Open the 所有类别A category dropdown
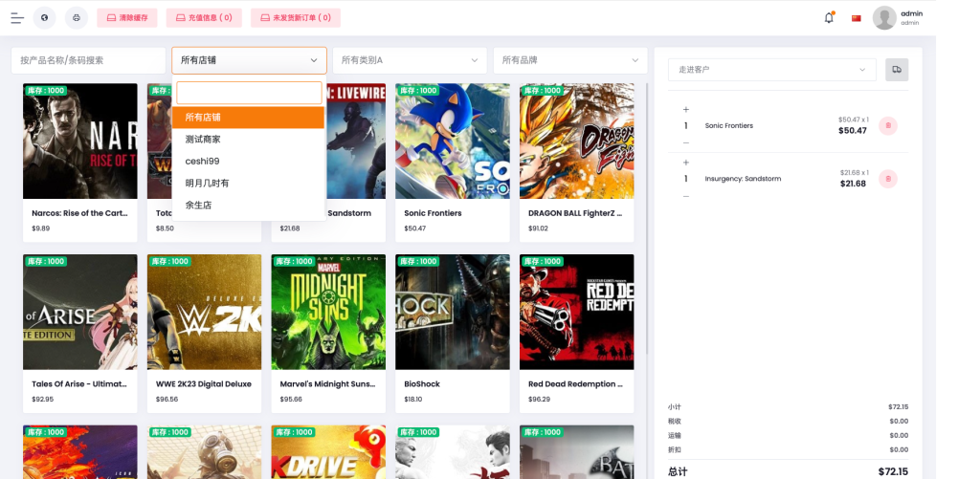The image size is (980, 479). tap(410, 60)
